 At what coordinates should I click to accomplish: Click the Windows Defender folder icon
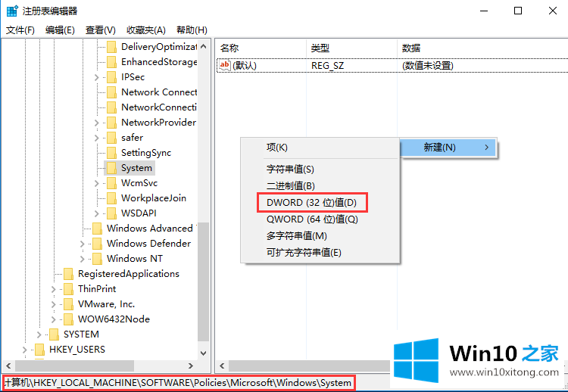click(x=97, y=244)
